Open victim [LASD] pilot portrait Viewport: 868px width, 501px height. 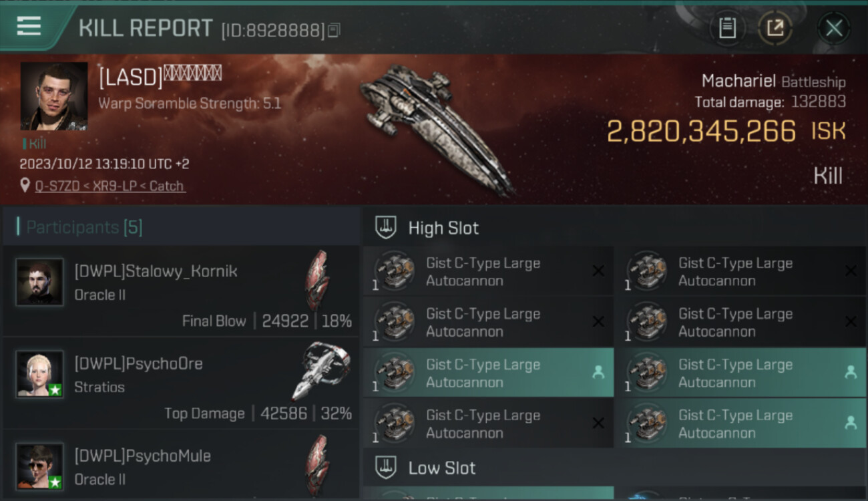[x=54, y=96]
